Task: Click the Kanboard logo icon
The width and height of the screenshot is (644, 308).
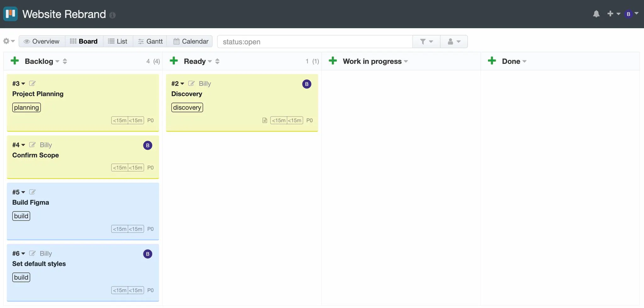Action: pyautogui.click(x=10, y=14)
